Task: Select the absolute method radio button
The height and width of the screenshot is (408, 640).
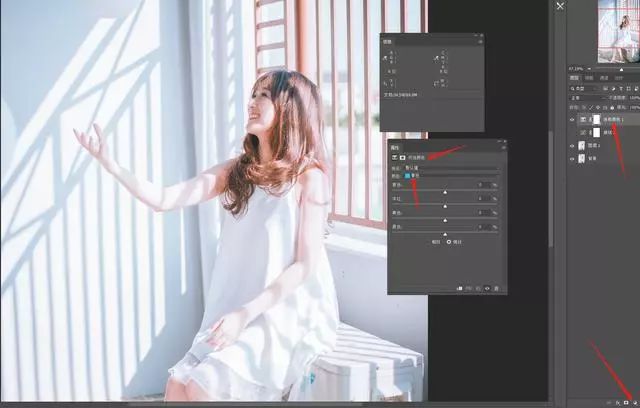Action: pos(449,242)
